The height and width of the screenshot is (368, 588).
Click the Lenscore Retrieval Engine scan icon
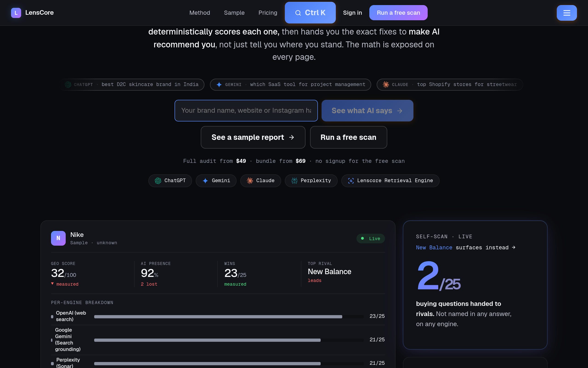click(x=351, y=181)
